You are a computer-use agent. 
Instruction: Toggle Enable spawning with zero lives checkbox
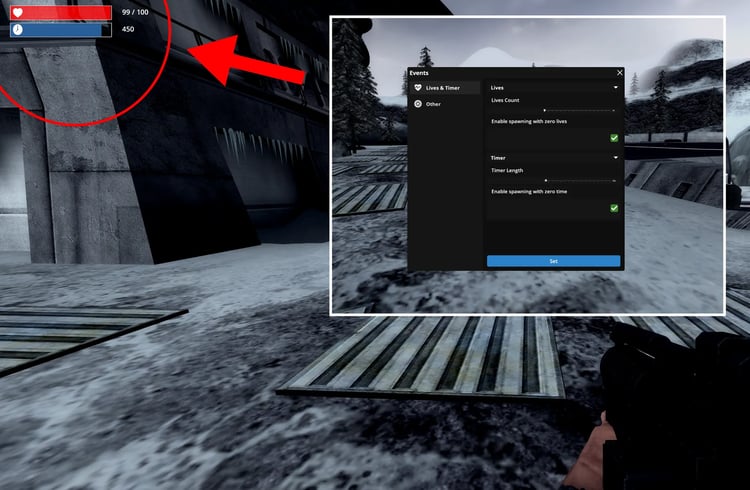tap(614, 138)
